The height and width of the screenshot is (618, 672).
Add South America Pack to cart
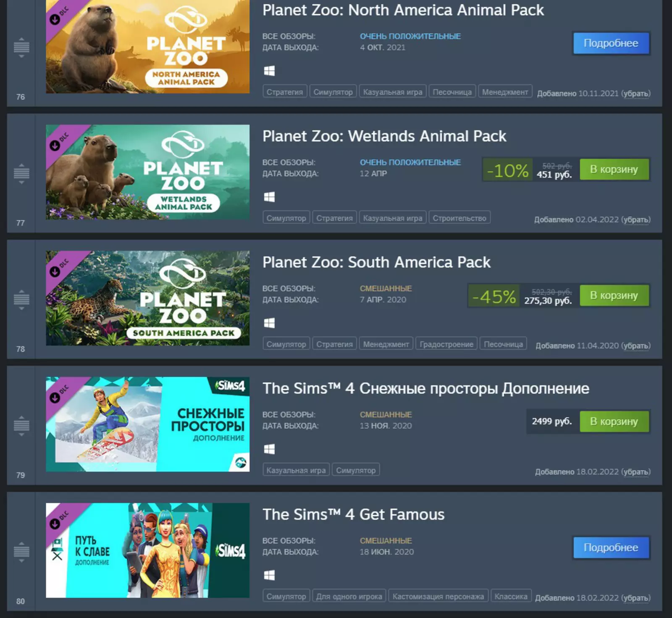coord(614,295)
